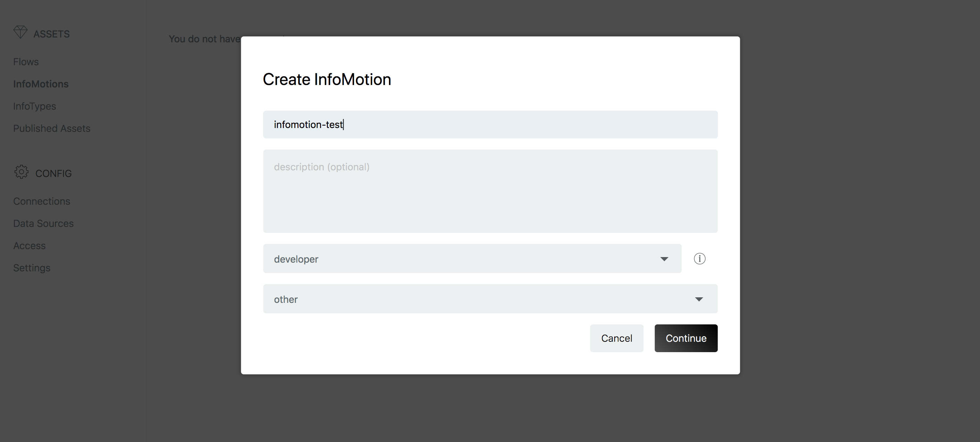This screenshot has width=980, height=442.
Task: Open Data Sources
Action: [x=43, y=223]
